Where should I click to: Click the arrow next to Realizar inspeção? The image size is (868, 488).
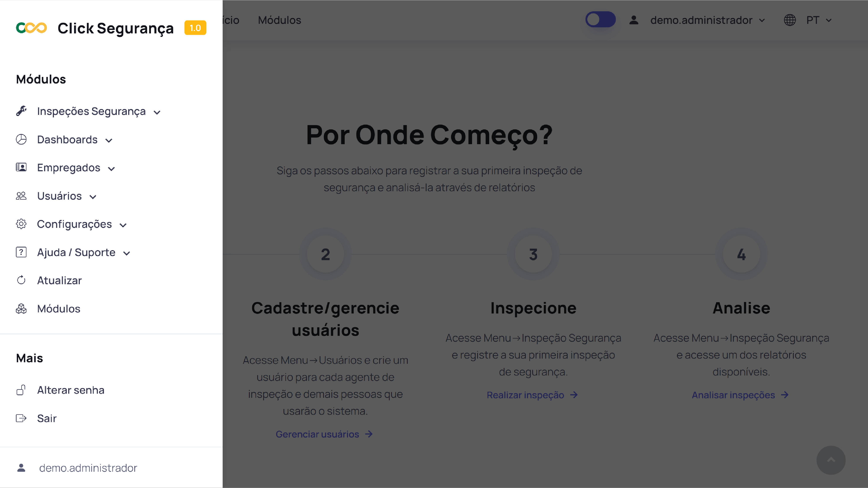(x=574, y=395)
